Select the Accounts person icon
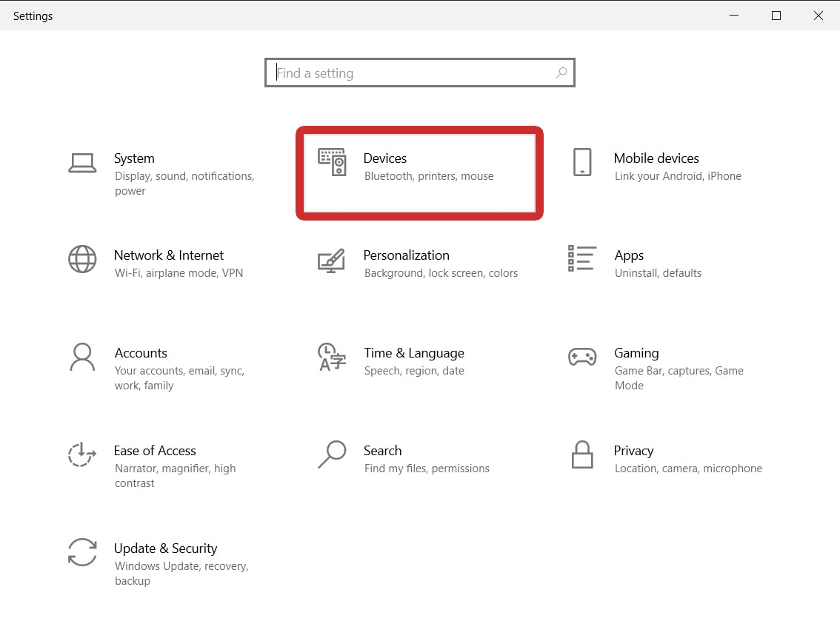Screen dimensions: 840x621 point(82,357)
